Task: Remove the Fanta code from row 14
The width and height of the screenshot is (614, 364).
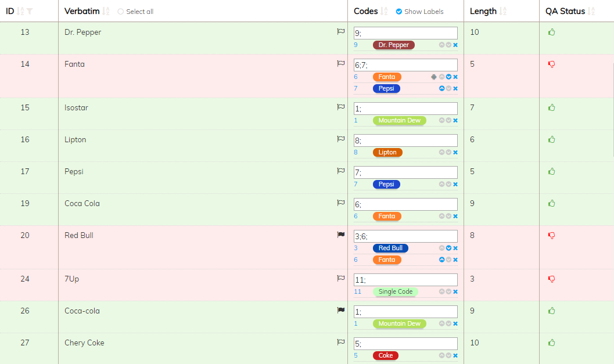Action: [x=455, y=77]
